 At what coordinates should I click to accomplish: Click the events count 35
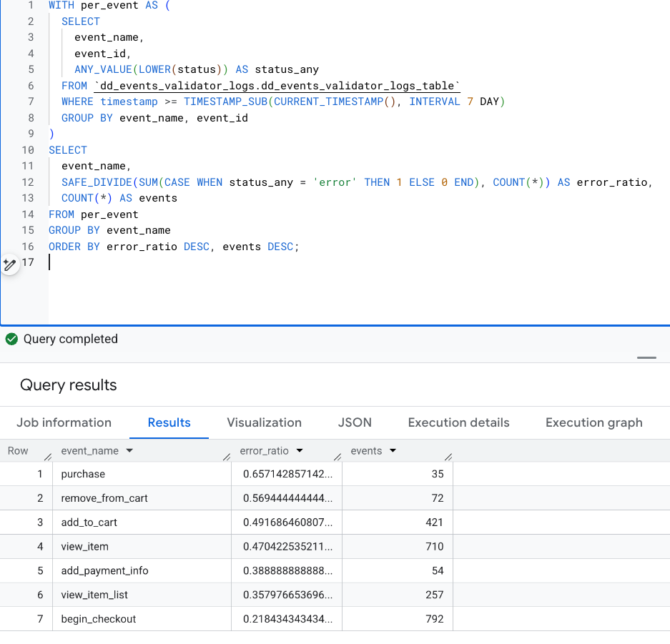coord(438,474)
